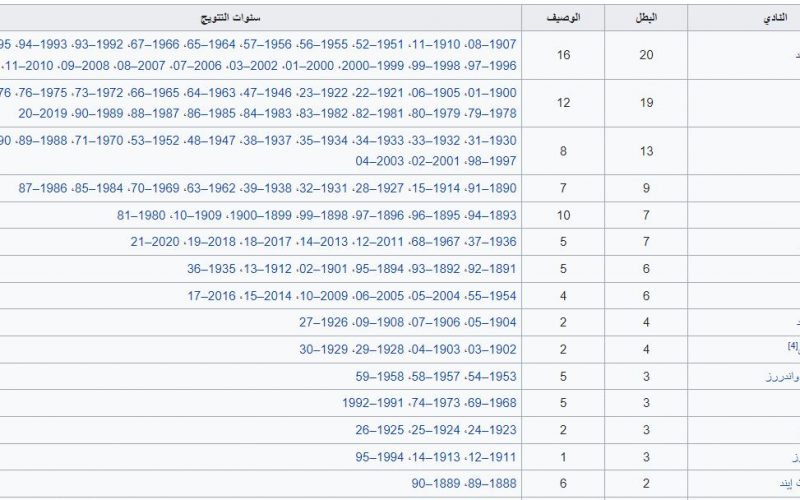Open the 1958–59 season link

pyautogui.click(x=380, y=376)
